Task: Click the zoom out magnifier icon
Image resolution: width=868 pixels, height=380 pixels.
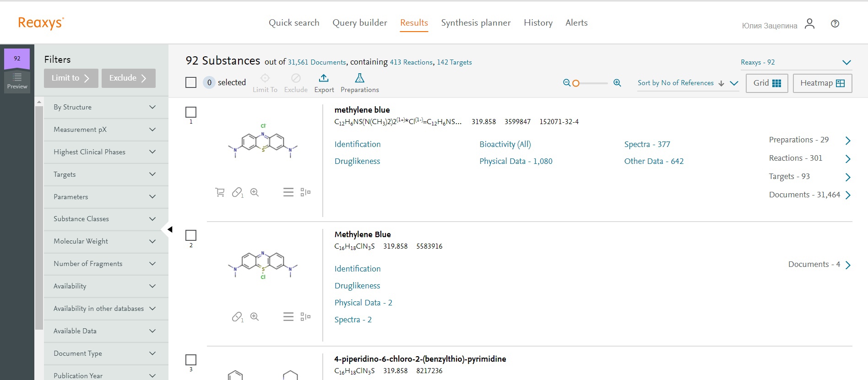Action: 567,83
